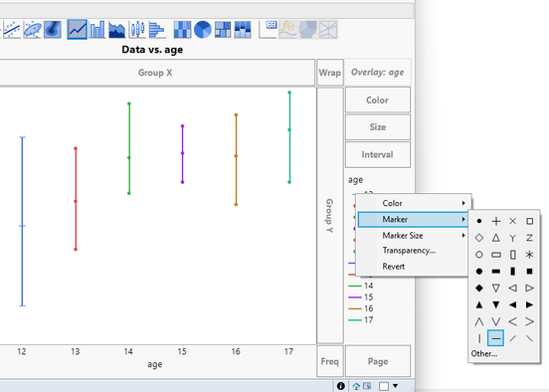This screenshot has height=392, width=549.
Task: Select the Treemap chart type icon
Action: tap(223, 30)
